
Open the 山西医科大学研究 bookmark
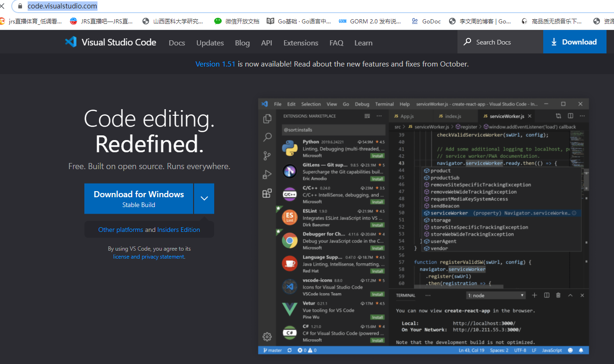tap(173, 21)
